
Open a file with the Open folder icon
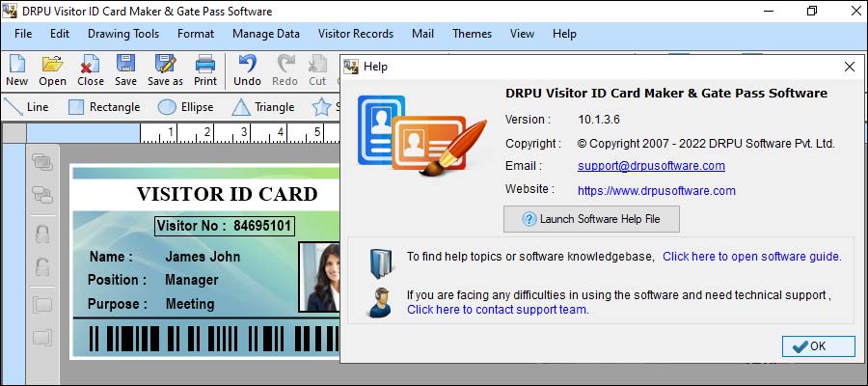tap(53, 64)
